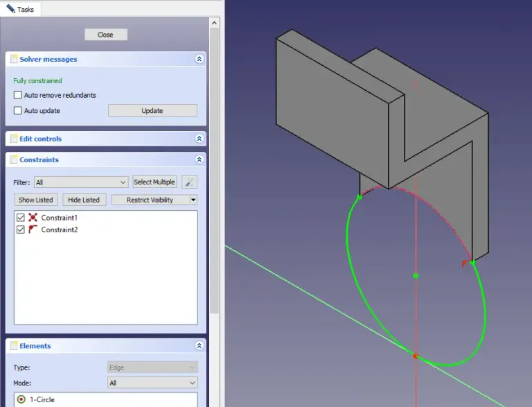Screen dimensions: 532x407
Task: Click the Update button
Action: (152, 111)
